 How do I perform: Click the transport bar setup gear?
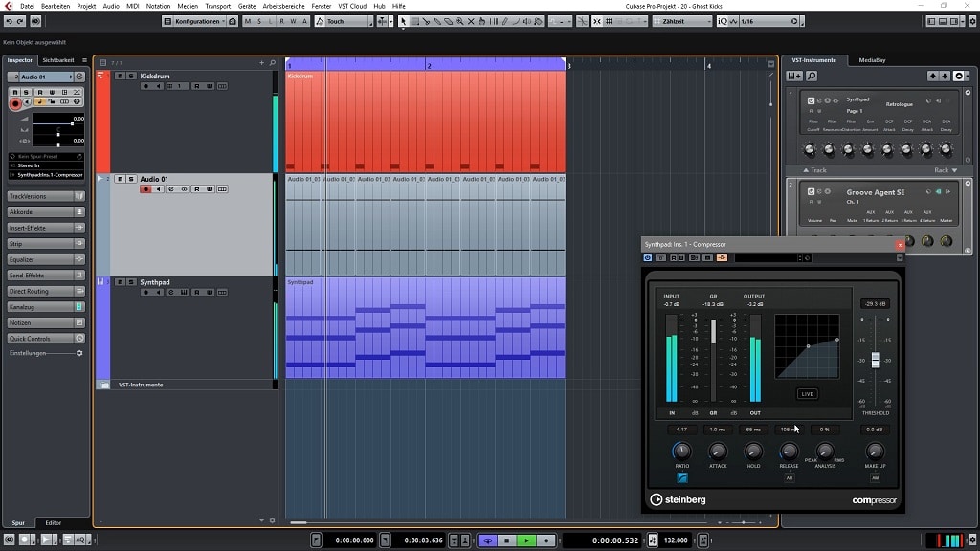point(972,540)
